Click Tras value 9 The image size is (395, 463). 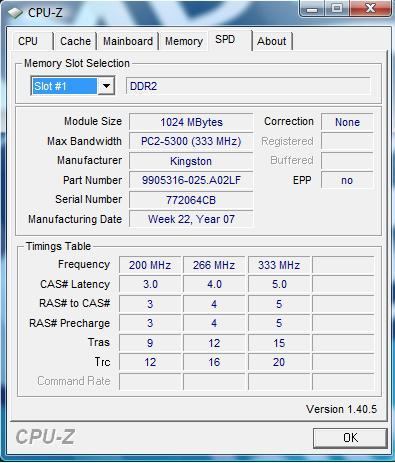point(150,343)
